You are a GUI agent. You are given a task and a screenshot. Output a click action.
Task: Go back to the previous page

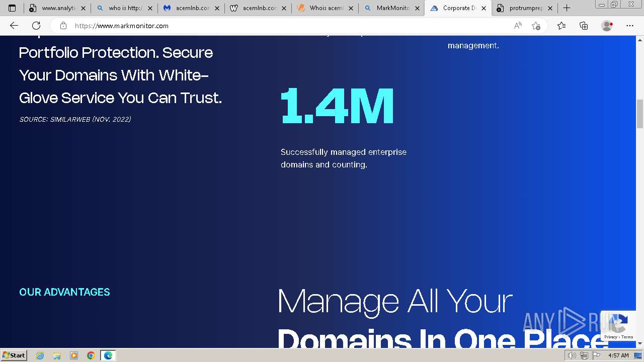pos(14,26)
